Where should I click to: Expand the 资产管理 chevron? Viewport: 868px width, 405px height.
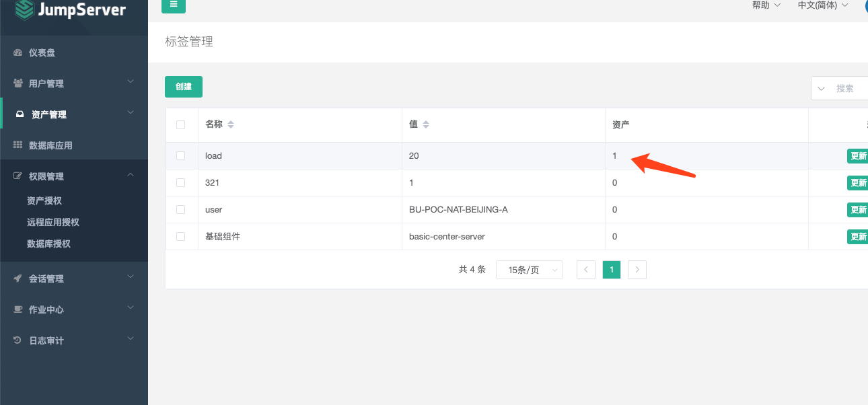131,113
